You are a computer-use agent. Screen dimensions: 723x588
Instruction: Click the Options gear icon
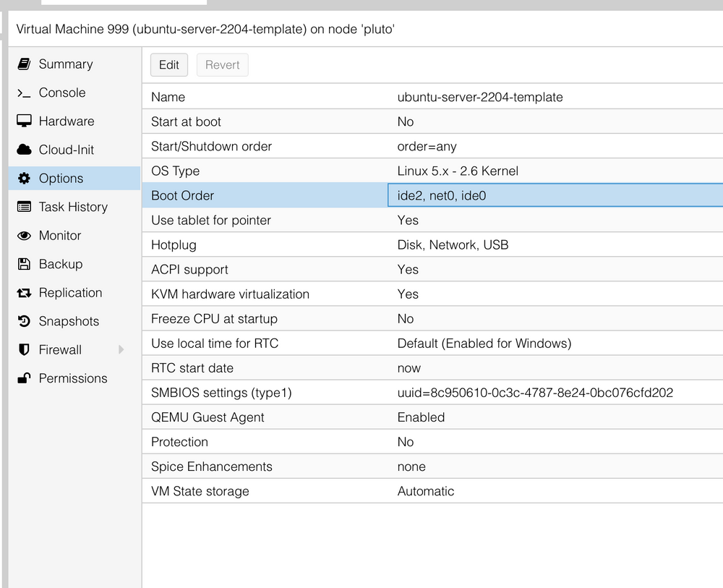[x=25, y=178]
